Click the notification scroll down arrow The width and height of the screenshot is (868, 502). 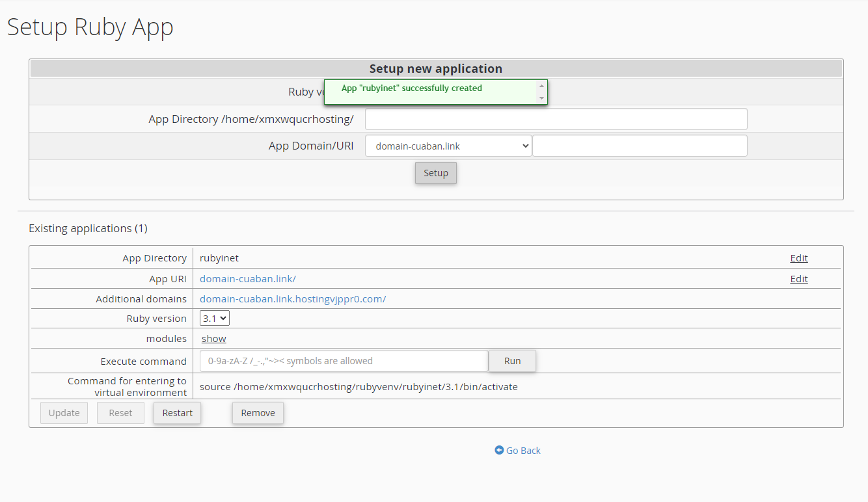tap(541, 98)
